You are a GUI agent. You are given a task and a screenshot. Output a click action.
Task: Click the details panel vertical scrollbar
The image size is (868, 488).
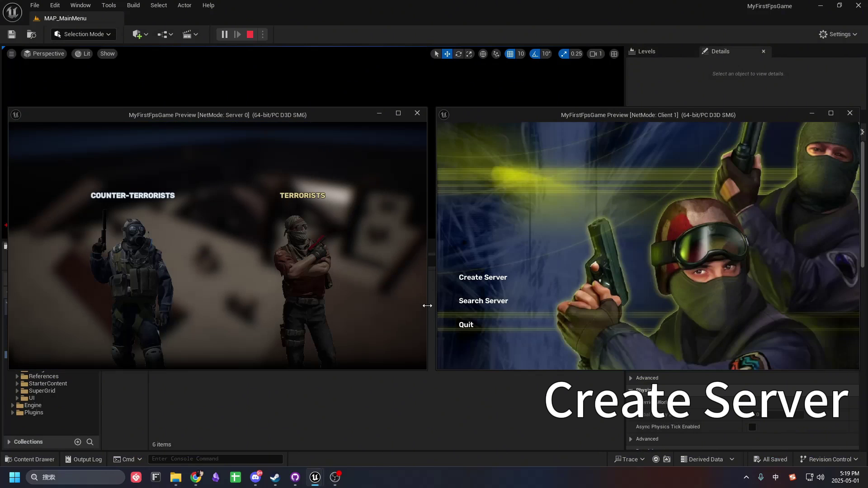[x=863, y=203]
